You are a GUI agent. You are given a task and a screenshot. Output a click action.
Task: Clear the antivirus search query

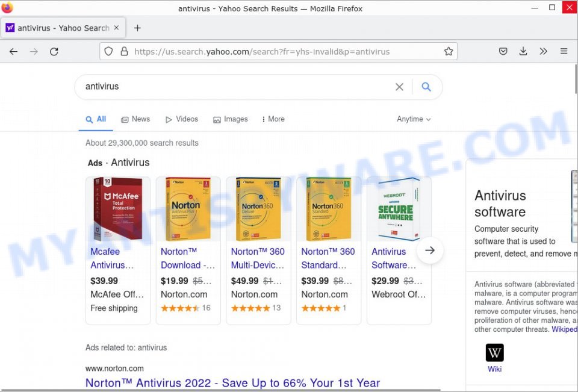399,87
